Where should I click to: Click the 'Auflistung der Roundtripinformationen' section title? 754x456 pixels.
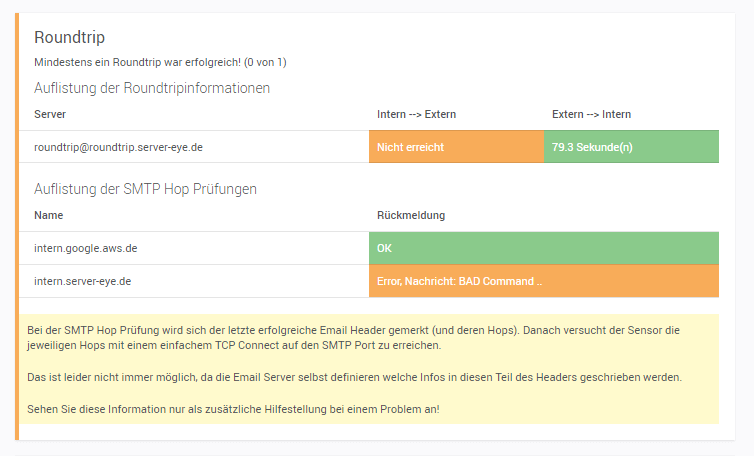tap(152, 88)
